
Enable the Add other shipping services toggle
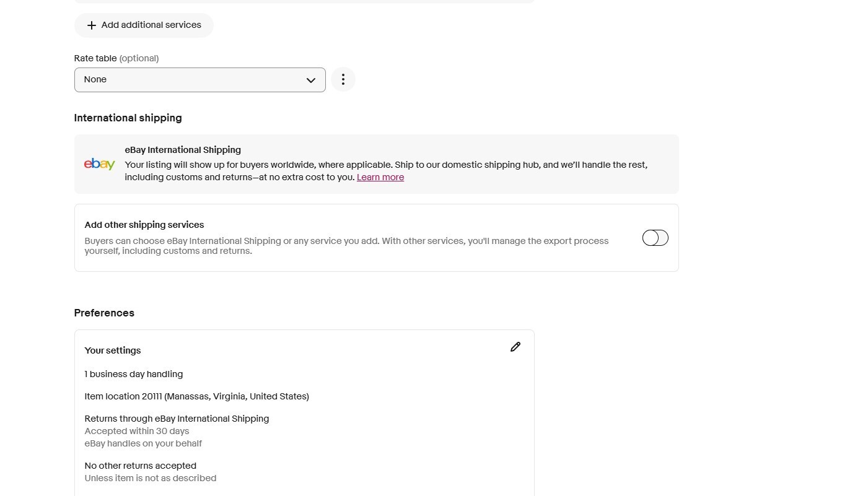point(655,238)
